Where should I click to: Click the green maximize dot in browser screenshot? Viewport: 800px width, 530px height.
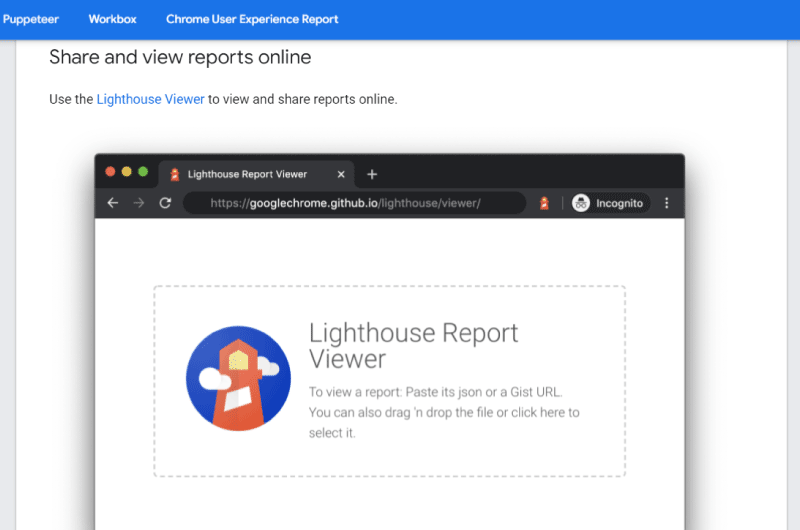tap(143, 171)
